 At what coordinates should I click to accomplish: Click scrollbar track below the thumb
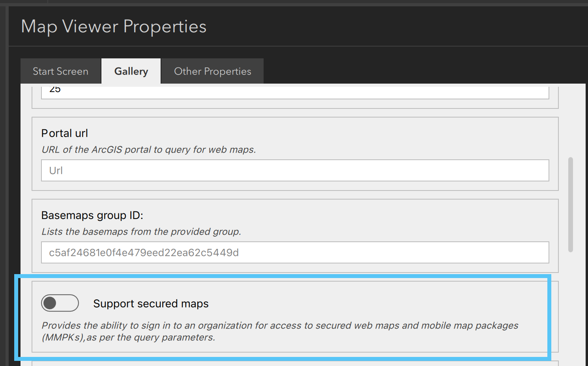(570, 308)
